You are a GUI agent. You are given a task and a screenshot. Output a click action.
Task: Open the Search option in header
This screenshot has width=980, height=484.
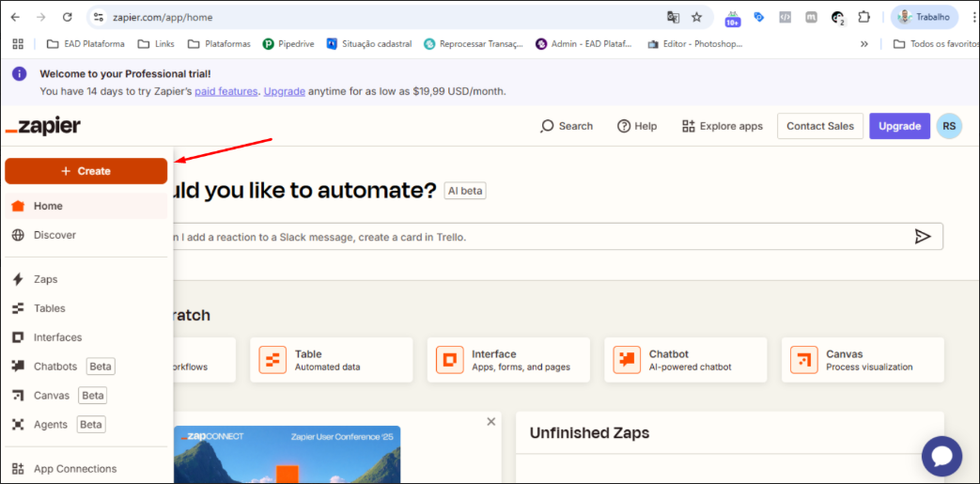tap(567, 126)
